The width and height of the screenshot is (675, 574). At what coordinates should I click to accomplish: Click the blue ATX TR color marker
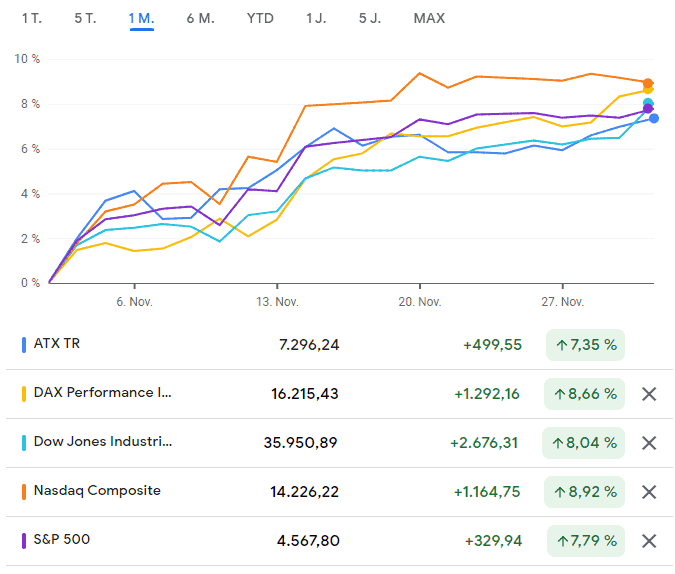(24, 345)
